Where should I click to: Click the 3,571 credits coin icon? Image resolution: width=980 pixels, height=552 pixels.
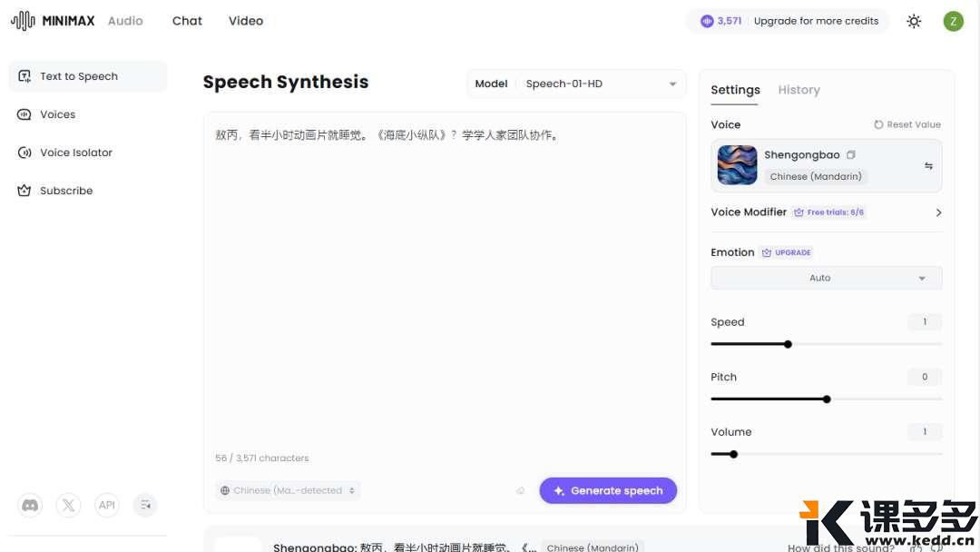706,21
